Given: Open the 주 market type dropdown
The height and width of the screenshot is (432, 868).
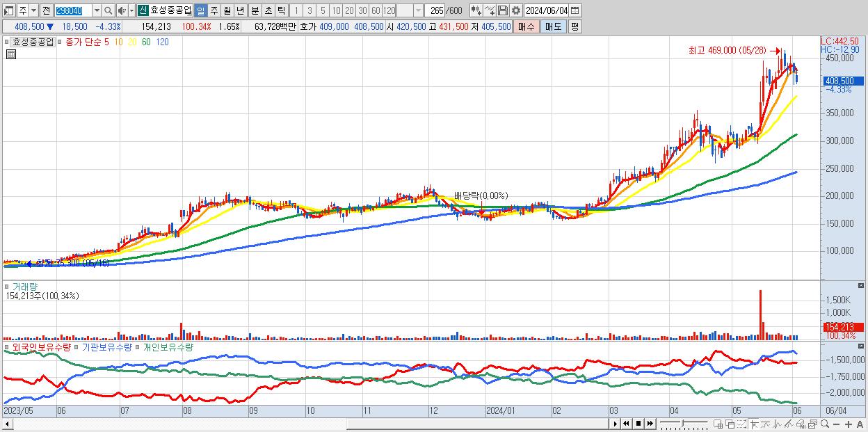Looking at the screenshot, I should click(x=33, y=10).
